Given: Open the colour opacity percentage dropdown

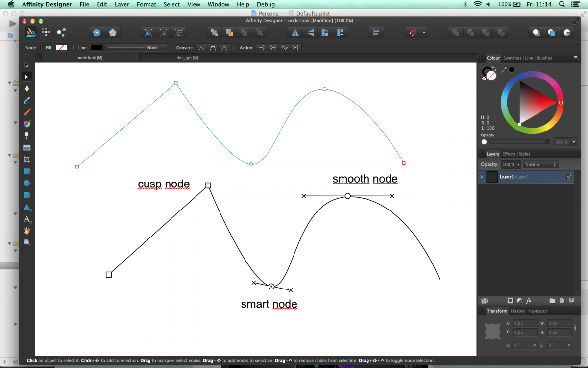Looking at the screenshot, I should click(574, 142).
